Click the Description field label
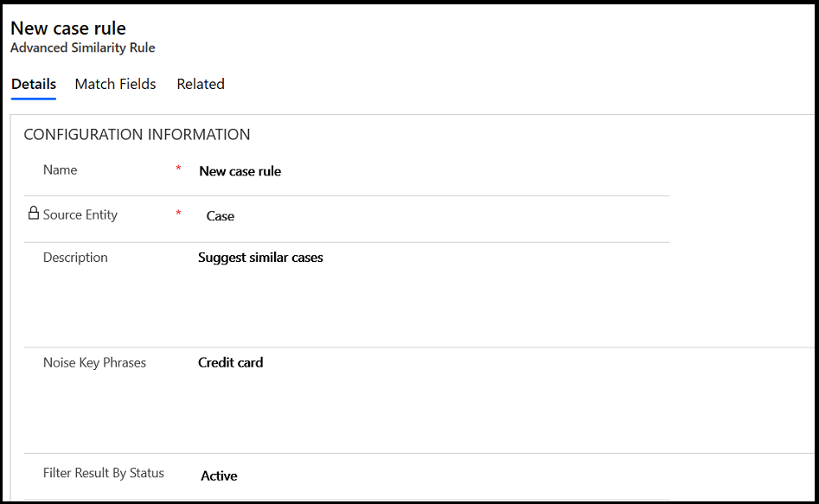This screenshot has width=819, height=504. tap(75, 258)
